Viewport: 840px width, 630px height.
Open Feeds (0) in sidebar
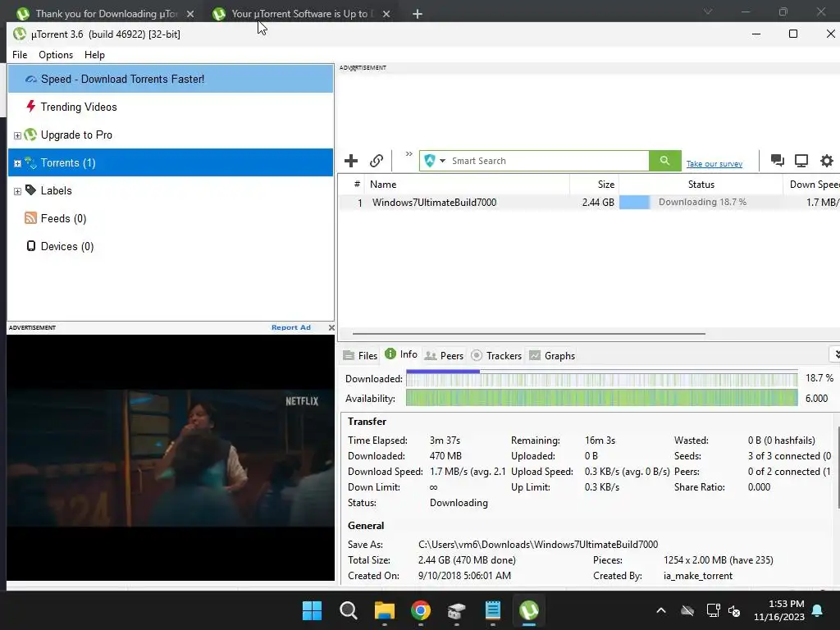171,218
